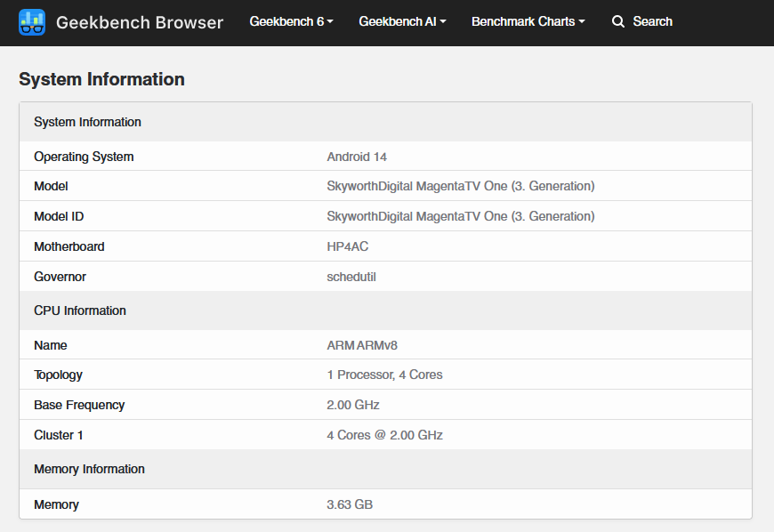
Task: Select the Memory Information section header
Action: click(89, 469)
